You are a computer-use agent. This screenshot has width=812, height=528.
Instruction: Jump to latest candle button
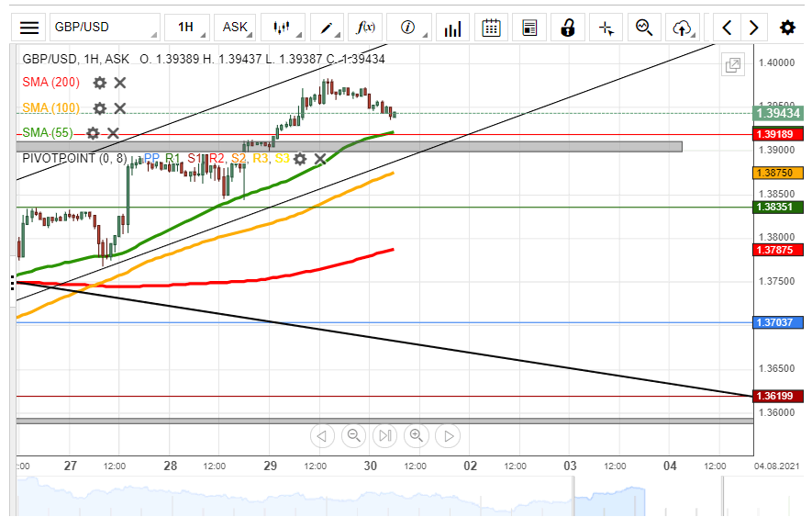click(447, 435)
